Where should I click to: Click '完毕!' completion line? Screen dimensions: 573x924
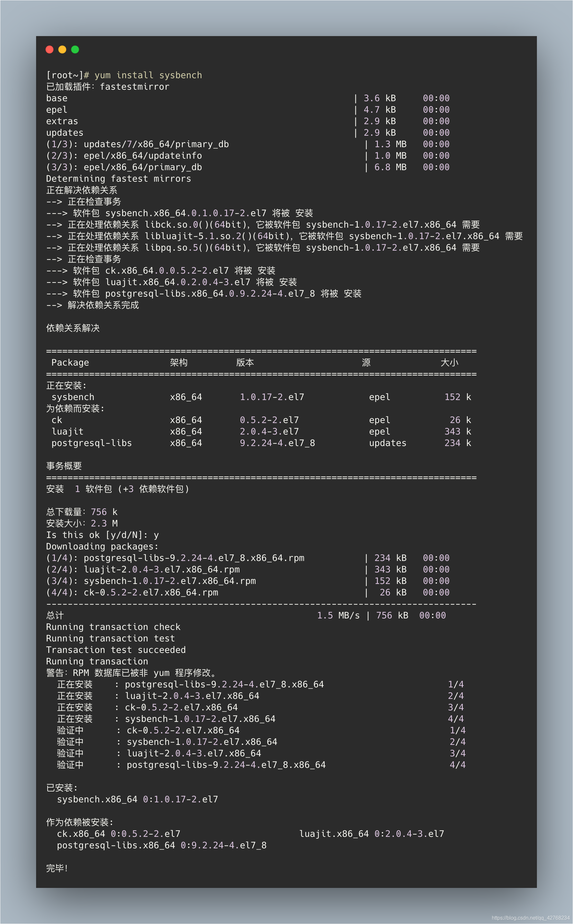click(x=57, y=868)
